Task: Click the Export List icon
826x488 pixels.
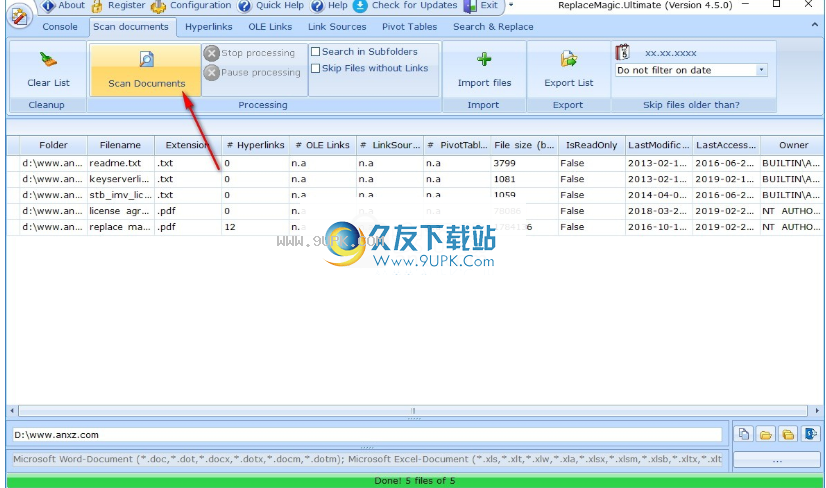Action: (x=568, y=59)
